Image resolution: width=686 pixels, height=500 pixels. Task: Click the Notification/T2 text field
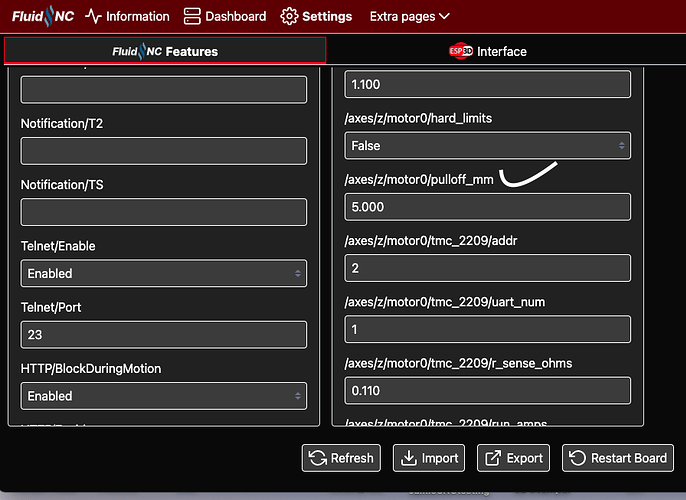tap(163, 151)
